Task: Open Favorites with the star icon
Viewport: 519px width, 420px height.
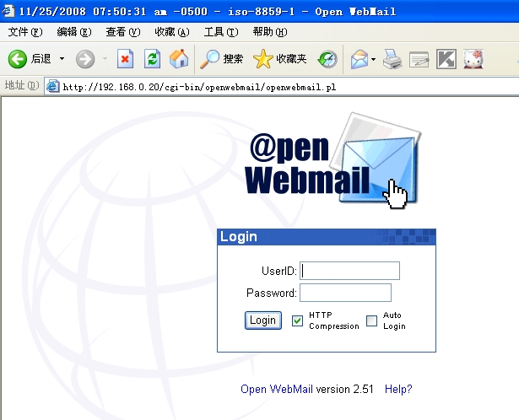Action: [x=279, y=59]
